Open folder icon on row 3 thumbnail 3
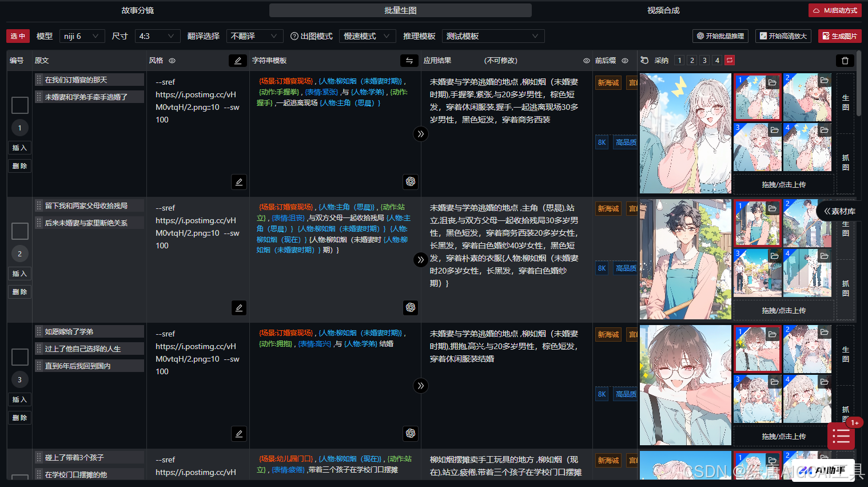 (774, 382)
